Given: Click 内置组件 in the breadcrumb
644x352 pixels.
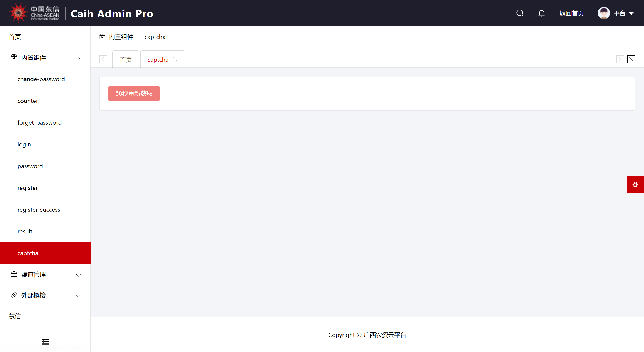Looking at the screenshot, I should (121, 37).
